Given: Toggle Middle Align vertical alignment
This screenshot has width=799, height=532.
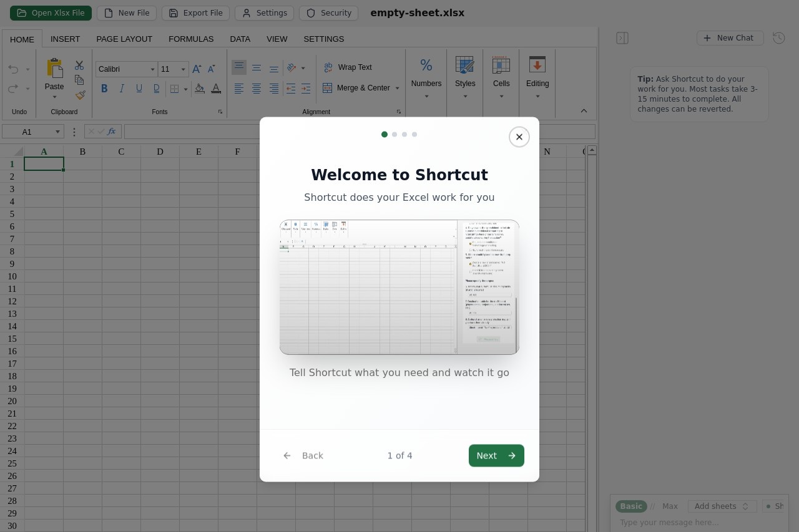Looking at the screenshot, I should pyautogui.click(x=257, y=67).
